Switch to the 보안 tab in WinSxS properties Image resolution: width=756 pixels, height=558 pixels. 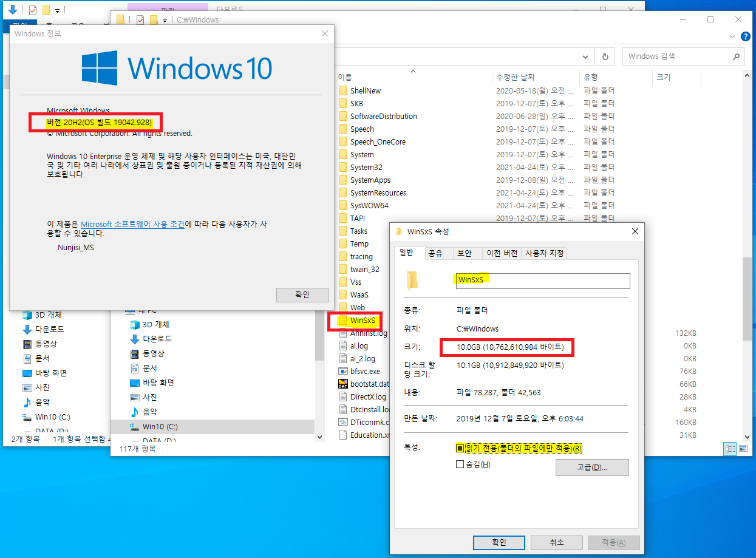point(465,254)
